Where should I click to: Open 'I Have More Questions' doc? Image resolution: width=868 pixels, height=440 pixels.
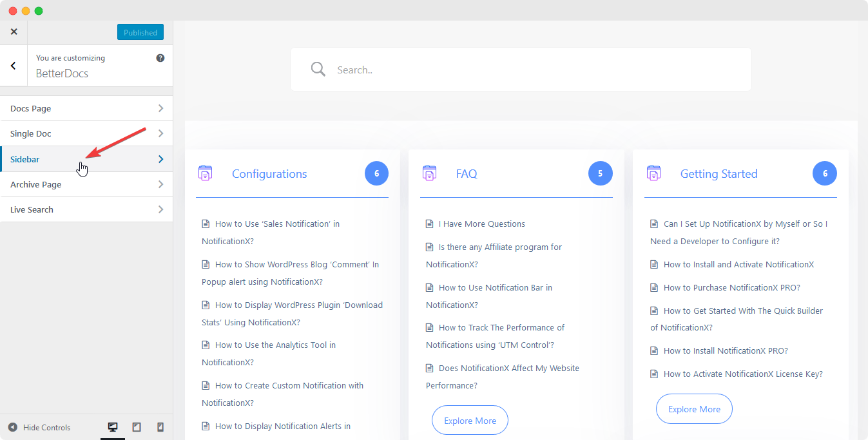pos(482,224)
